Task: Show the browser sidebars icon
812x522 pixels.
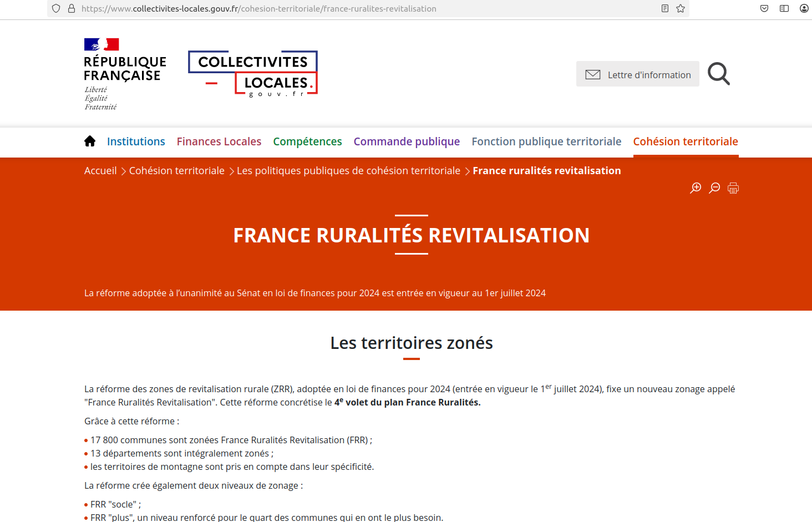Action: (784, 8)
